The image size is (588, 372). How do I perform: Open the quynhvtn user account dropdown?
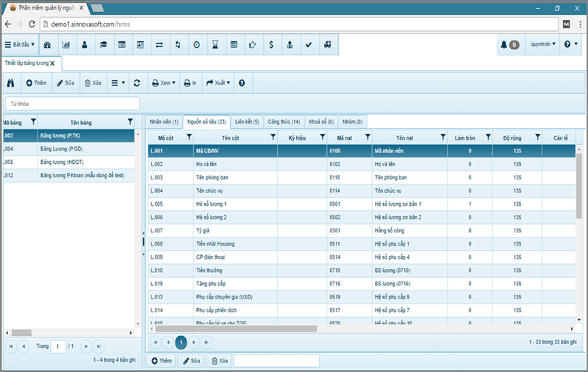(x=543, y=45)
